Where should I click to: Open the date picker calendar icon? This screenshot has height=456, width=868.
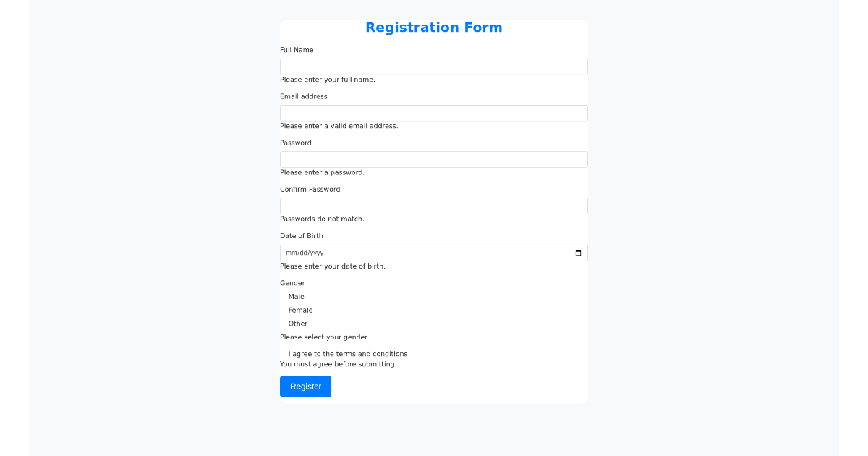tap(578, 253)
